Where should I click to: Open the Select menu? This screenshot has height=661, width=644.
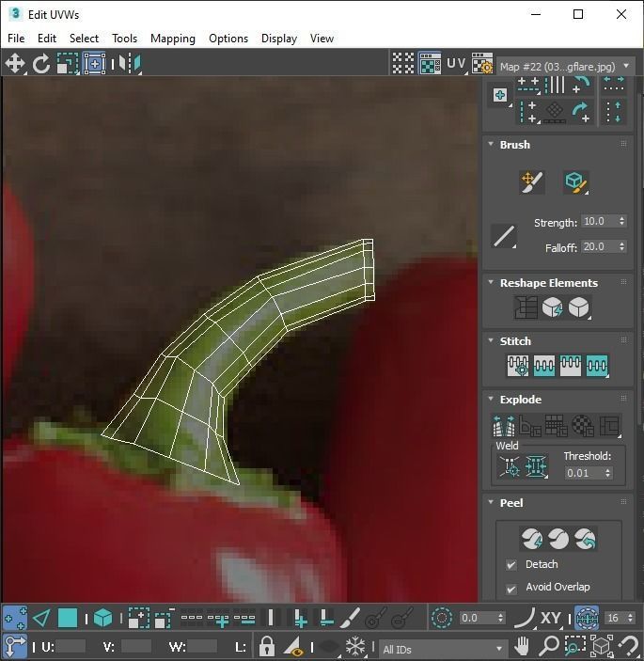tap(84, 39)
